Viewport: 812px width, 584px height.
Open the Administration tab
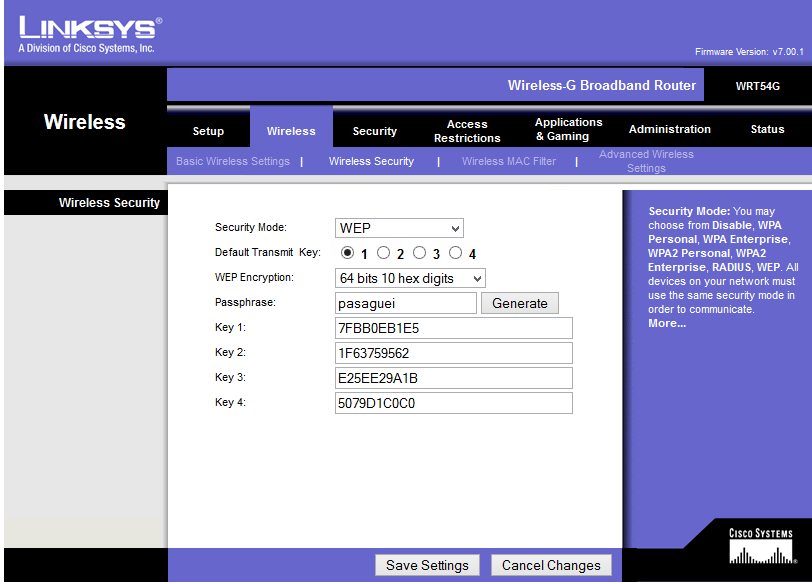tap(669, 129)
